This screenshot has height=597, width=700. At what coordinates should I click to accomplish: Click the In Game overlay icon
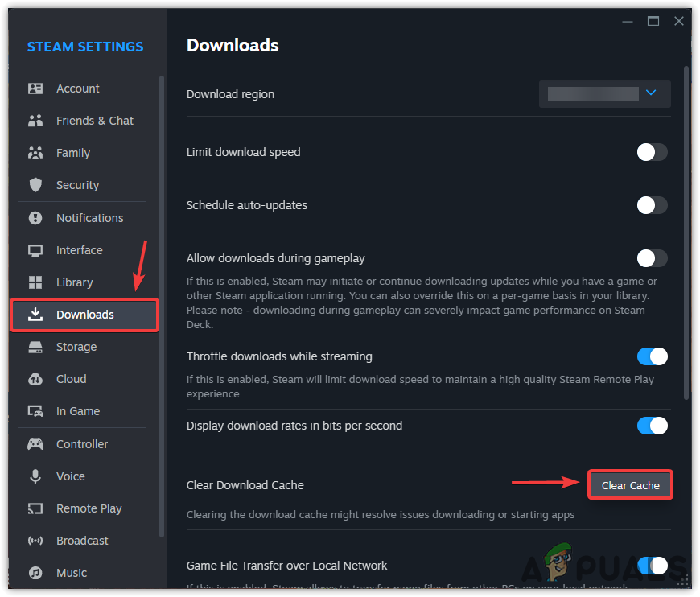tap(35, 411)
